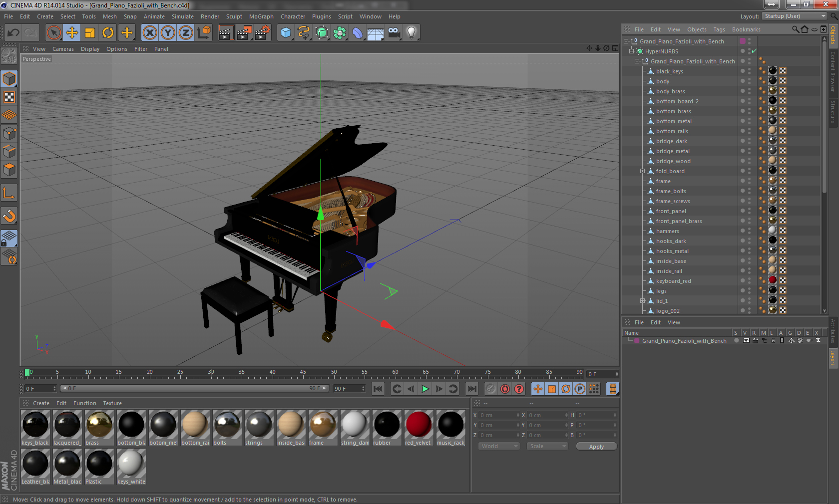
Task: Select the front_panel_brass object
Action: (x=679, y=221)
